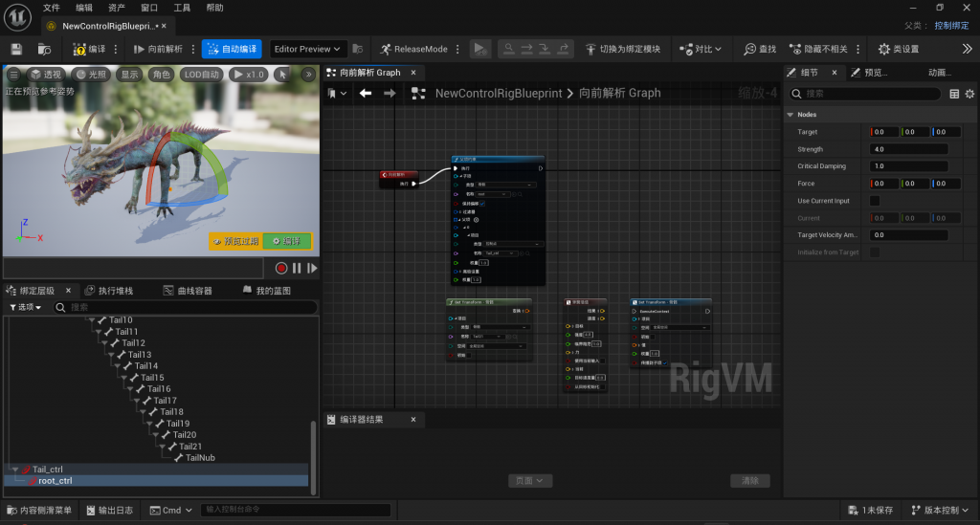Image resolution: width=980 pixels, height=525 pixels.
Task: Switch to the 预览 preview settings tab
Action: point(870,73)
